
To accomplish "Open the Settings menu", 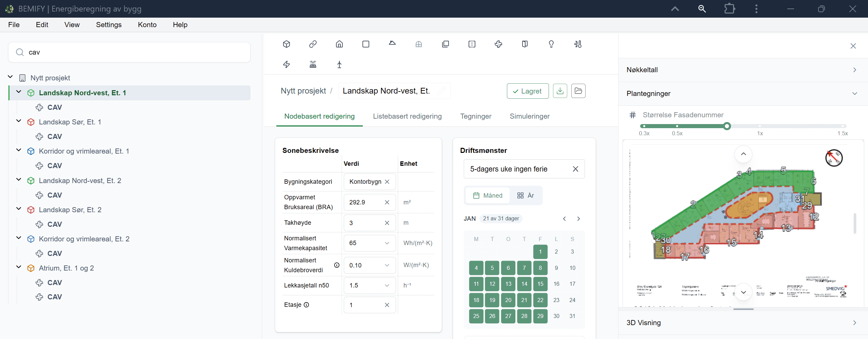I will coord(108,25).
